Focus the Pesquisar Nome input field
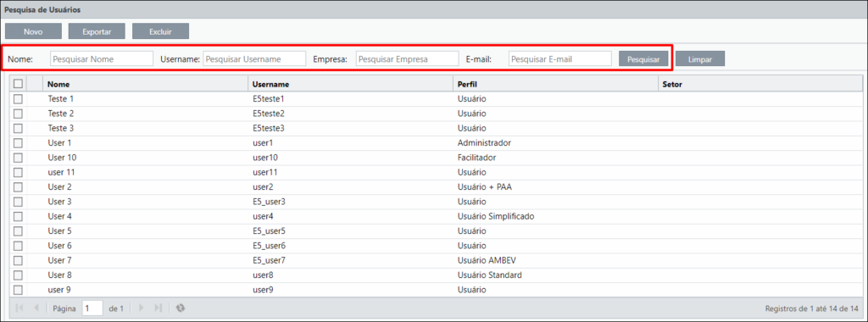 pos(102,58)
